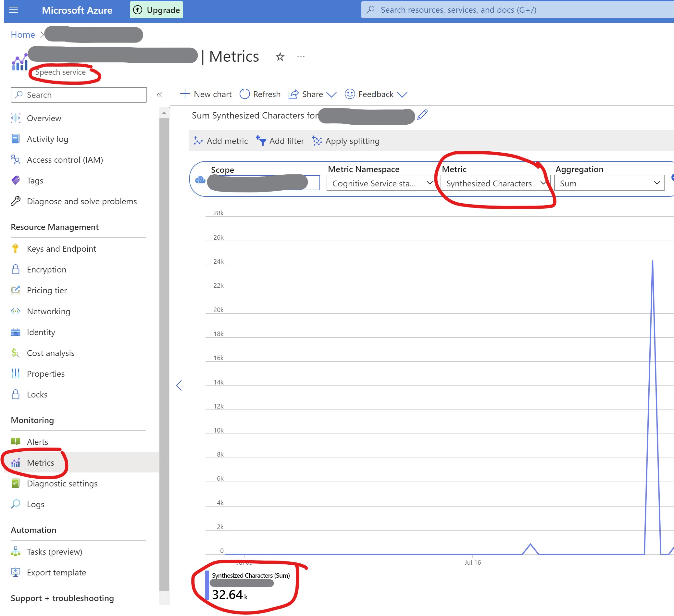This screenshot has width=674, height=616.
Task: Click the Microsoft Azure logo text
Action: pyautogui.click(x=77, y=10)
